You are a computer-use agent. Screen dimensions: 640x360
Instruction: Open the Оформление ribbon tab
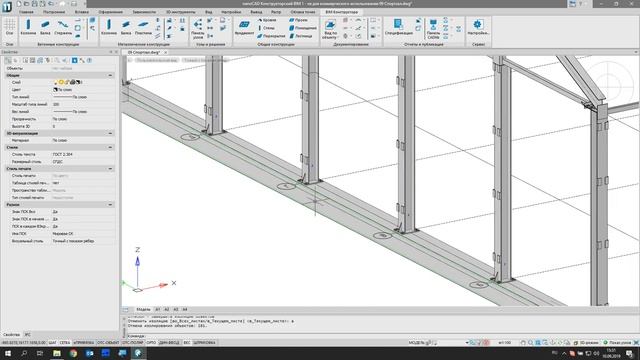coord(111,12)
